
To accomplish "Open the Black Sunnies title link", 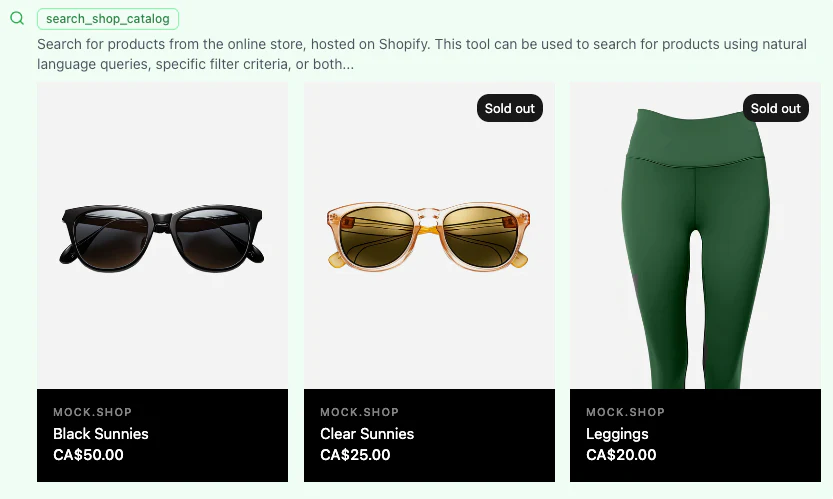I will pyautogui.click(x=100, y=434).
